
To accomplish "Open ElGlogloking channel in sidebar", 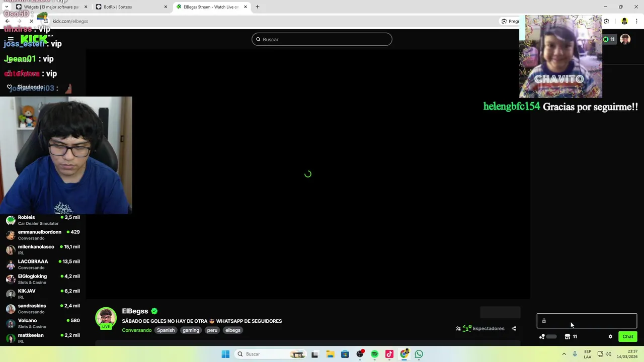I will [x=43, y=279].
